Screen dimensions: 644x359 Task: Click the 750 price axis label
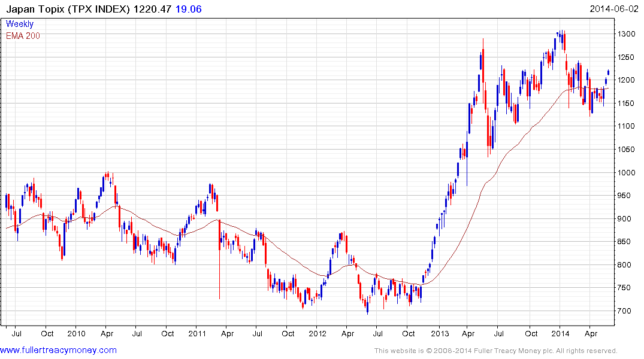[624, 288]
